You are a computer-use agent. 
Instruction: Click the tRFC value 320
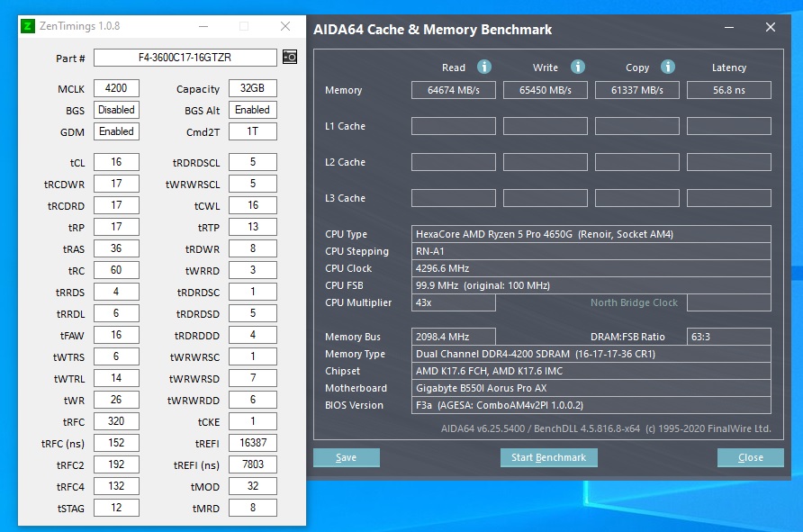[x=116, y=421]
